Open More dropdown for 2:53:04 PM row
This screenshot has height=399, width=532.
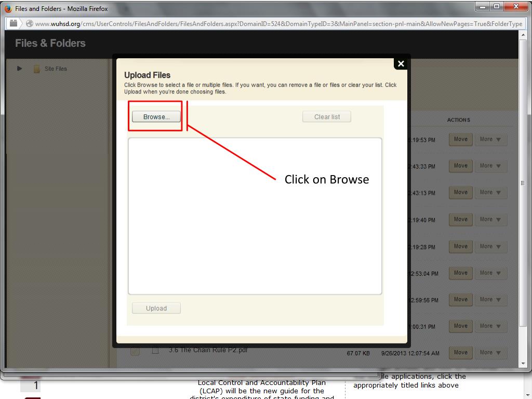coord(490,273)
